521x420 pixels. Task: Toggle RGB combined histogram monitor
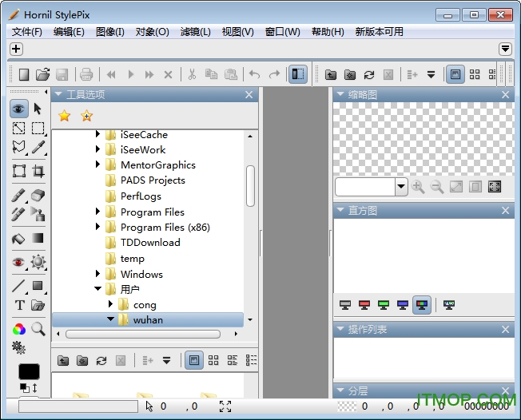pyautogui.click(x=422, y=304)
